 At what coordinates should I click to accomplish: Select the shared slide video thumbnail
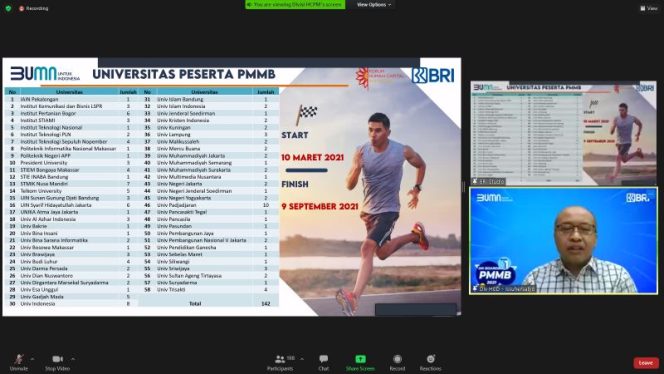click(x=564, y=133)
